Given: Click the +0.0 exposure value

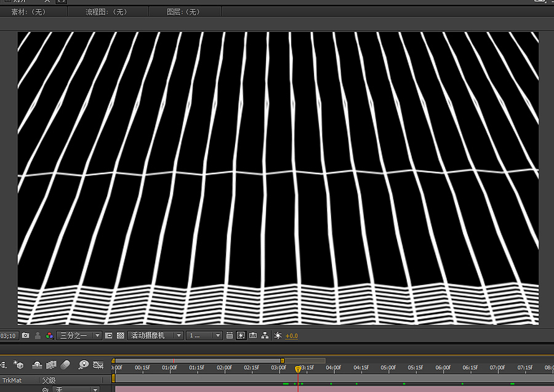Looking at the screenshot, I should pos(292,336).
